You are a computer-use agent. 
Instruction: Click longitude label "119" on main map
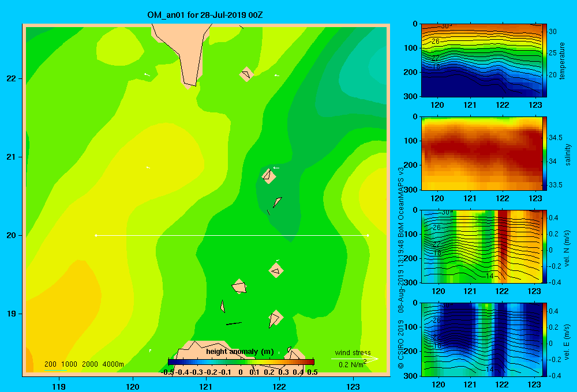(59, 386)
